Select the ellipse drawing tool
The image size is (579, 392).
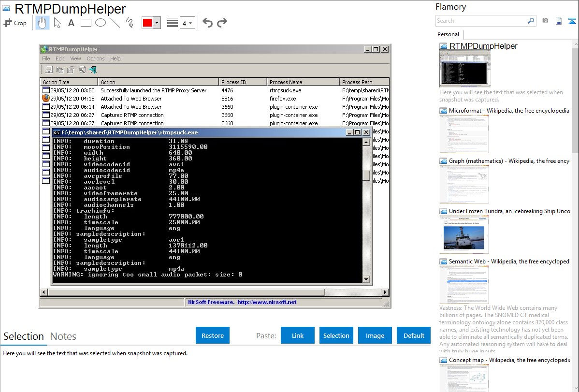tap(101, 23)
